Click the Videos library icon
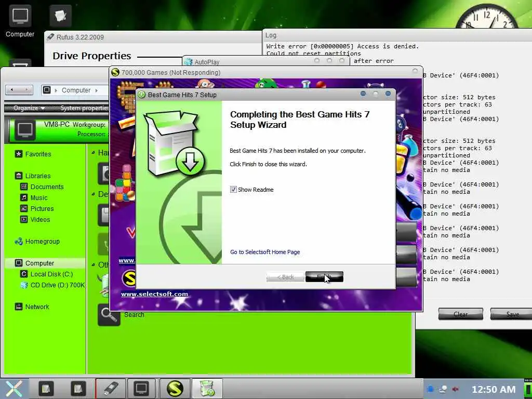The width and height of the screenshot is (532, 399). [x=24, y=219]
